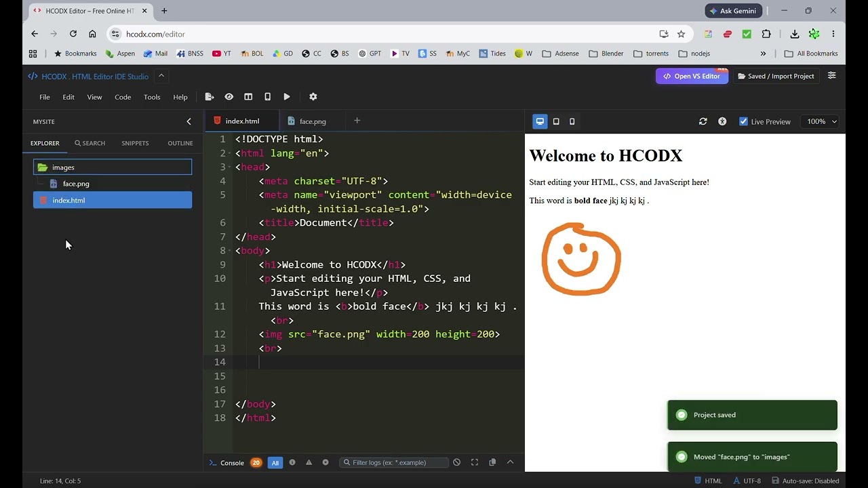Screen dimensions: 868x488
Task: Filter console by warnings triangle icon
Action: pyautogui.click(x=309, y=462)
